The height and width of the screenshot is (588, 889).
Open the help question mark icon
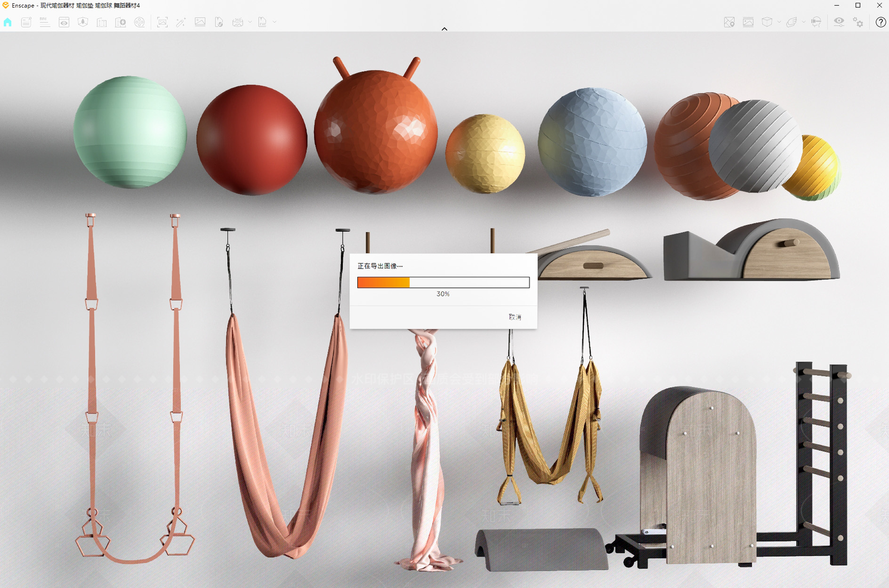tap(881, 22)
